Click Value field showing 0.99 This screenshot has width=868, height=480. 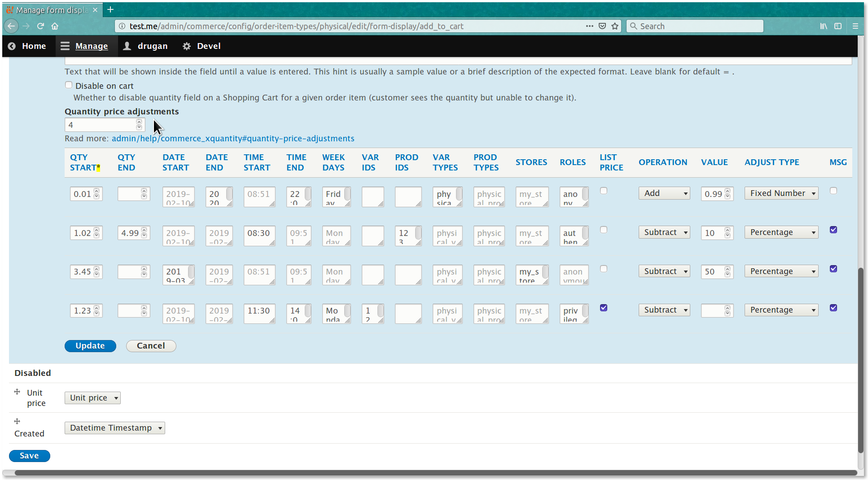point(717,194)
